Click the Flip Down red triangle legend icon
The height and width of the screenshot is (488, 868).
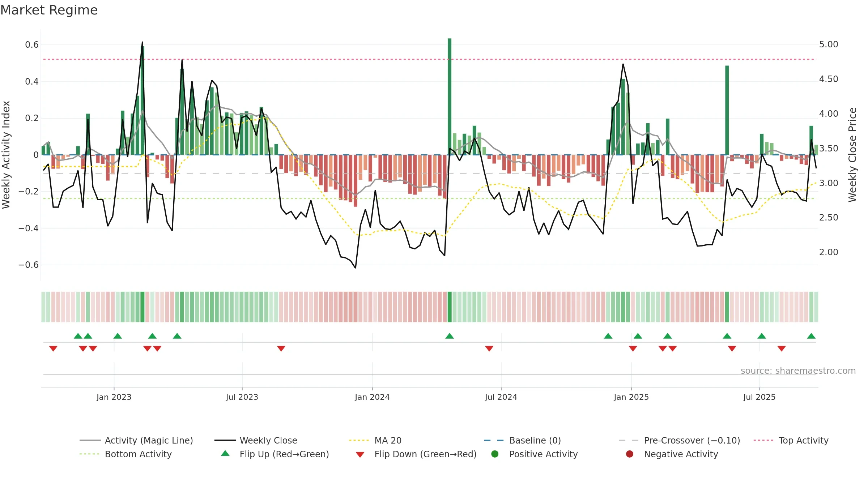[x=360, y=455]
